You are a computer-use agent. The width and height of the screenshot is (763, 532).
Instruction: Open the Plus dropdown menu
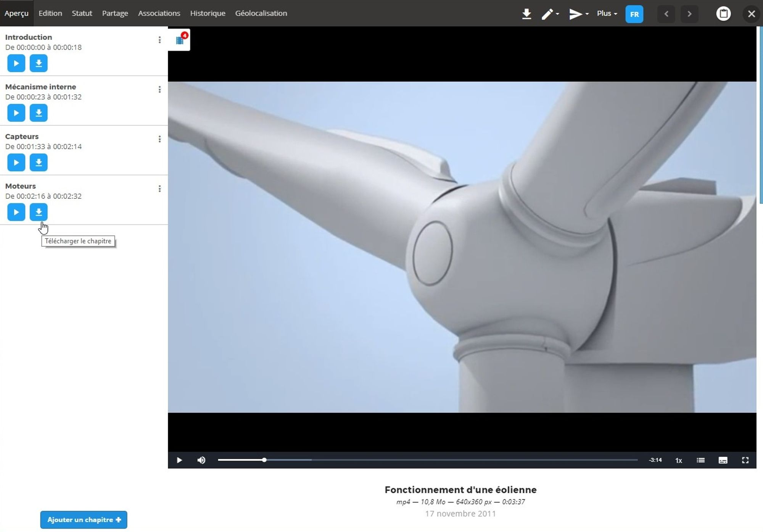point(607,13)
